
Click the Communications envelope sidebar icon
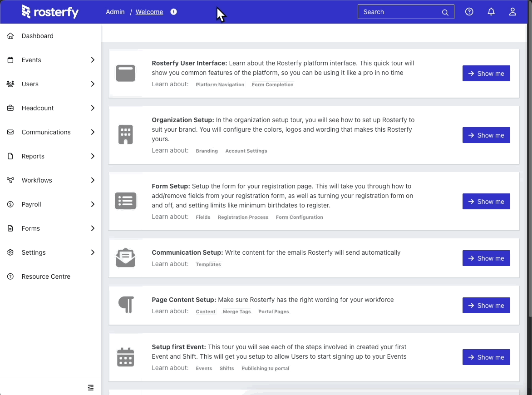tap(10, 132)
